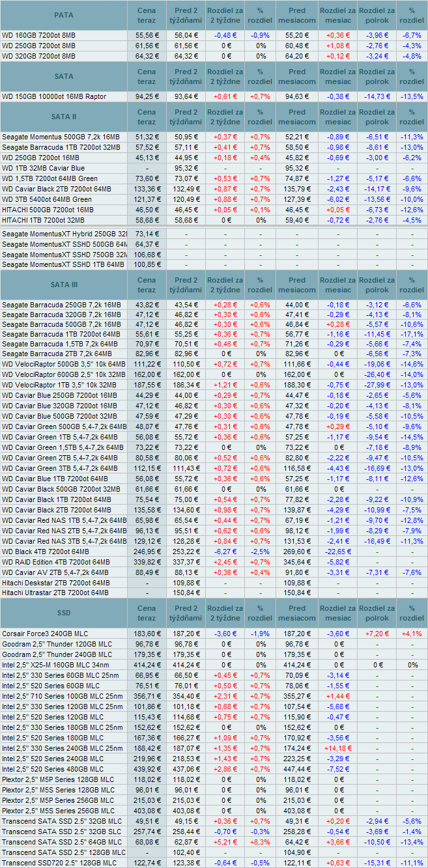This screenshot has width=428, height=868.
Task: Select 'WD Black 4TB 7200ot 64MB' row name
Action: (45, 552)
